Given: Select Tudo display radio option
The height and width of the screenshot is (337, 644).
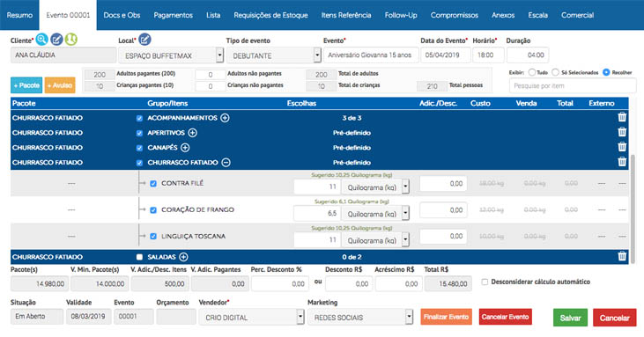Looking at the screenshot, I should 532,72.
